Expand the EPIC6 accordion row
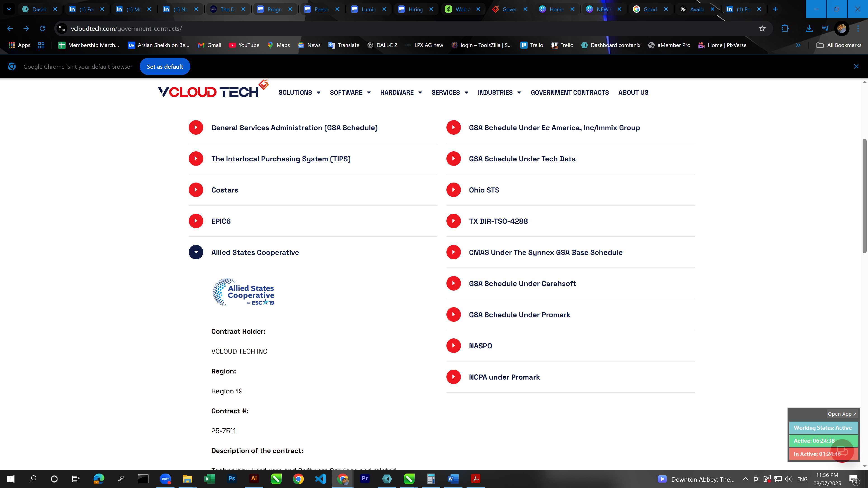 [x=313, y=221]
